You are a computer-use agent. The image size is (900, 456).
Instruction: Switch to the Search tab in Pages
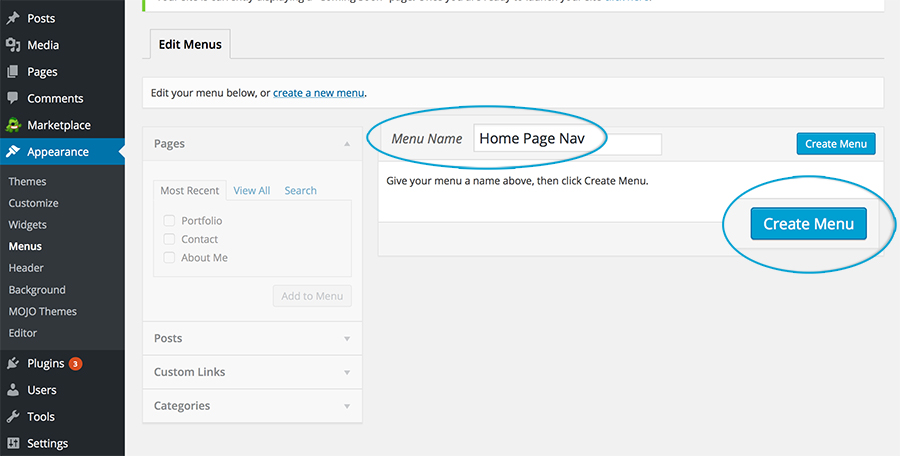pos(300,191)
